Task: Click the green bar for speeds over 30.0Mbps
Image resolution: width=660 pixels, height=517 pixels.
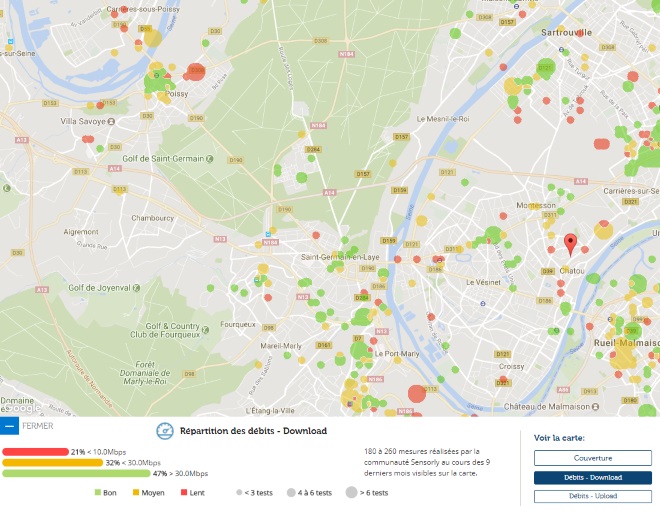Action: pos(76,474)
